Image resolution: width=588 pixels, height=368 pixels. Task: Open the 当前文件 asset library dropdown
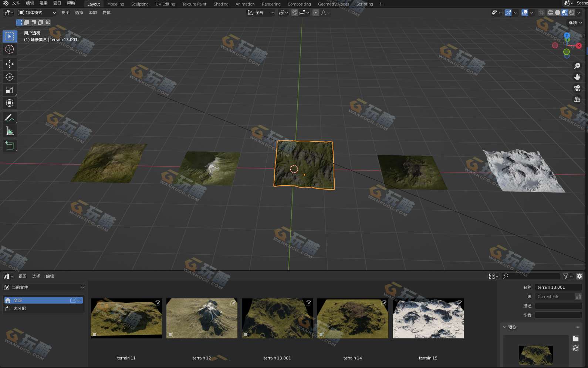click(44, 287)
